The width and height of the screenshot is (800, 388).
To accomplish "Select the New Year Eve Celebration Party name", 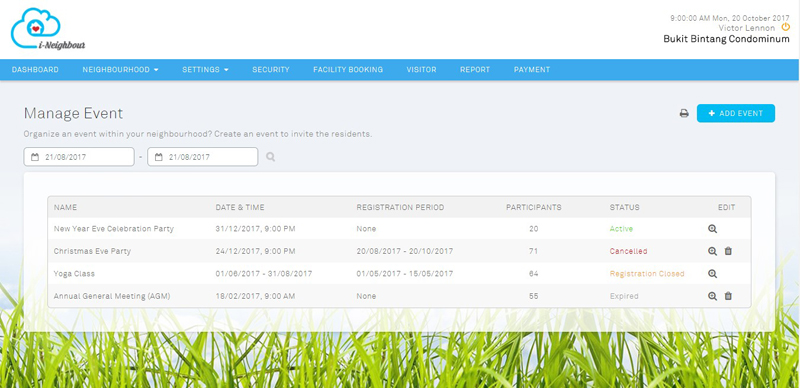I will (114, 229).
